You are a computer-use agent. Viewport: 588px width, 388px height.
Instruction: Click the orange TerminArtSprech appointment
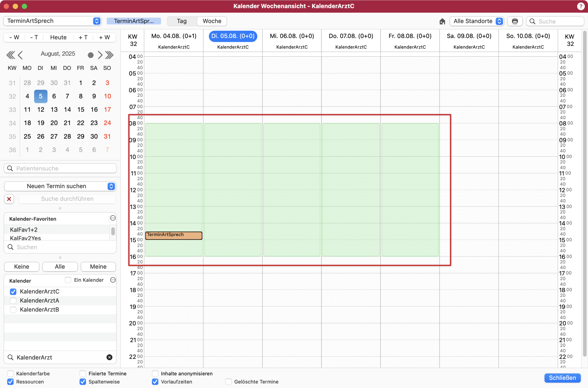click(174, 236)
